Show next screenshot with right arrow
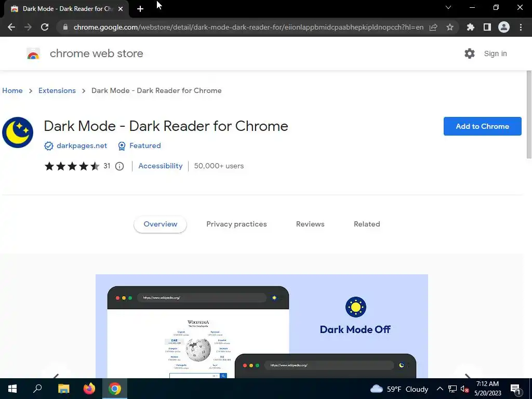The width and height of the screenshot is (532, 399). pyautogui.click(x=468, y=375)
